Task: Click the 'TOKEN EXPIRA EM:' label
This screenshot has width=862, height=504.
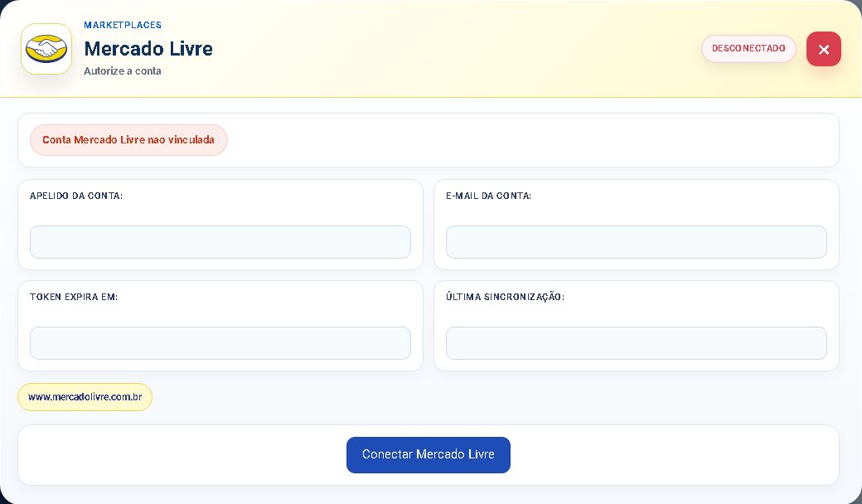Action: click(x=74, y=297)
